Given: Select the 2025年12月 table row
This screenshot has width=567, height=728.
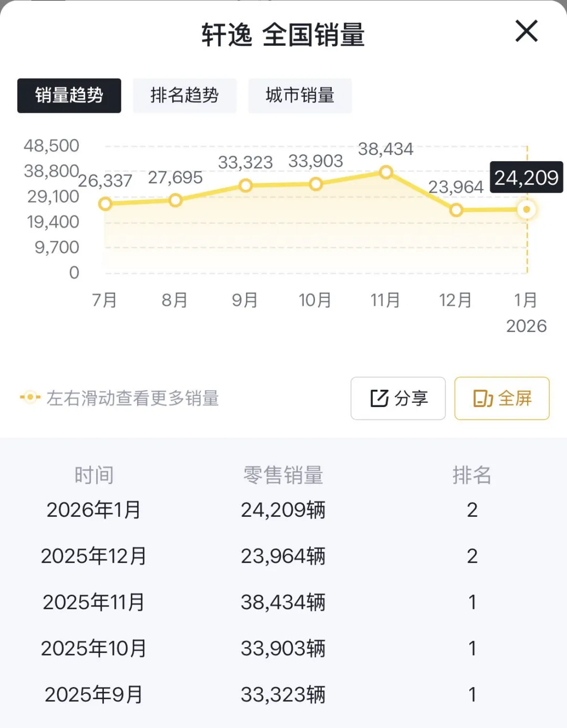Looking at the screenshot, I should [283, 556].
